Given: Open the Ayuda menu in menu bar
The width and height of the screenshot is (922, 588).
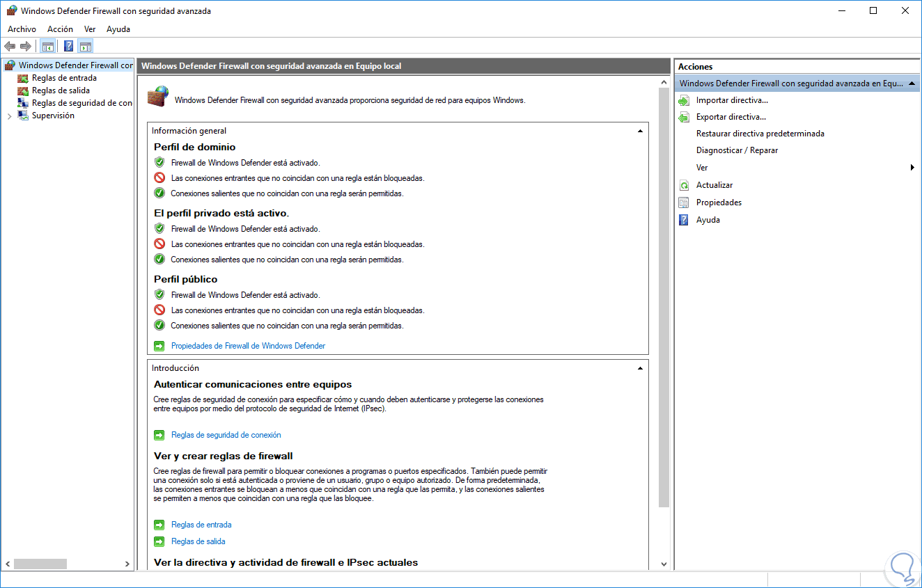Looking at the screenshot, I should [118, 29].
